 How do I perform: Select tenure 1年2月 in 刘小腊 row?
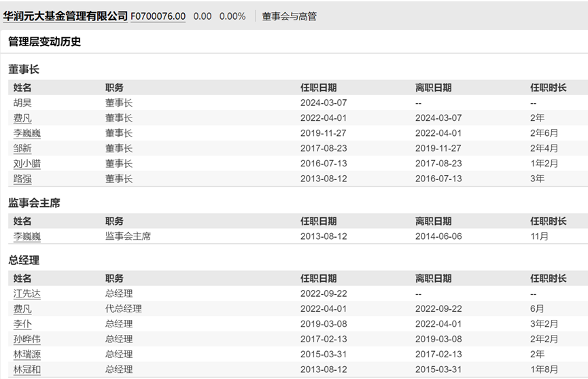point(544,164)
